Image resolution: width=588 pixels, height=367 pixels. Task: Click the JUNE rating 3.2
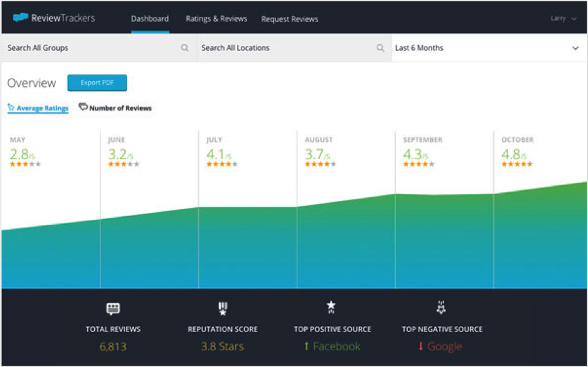[x=120, y=154]
